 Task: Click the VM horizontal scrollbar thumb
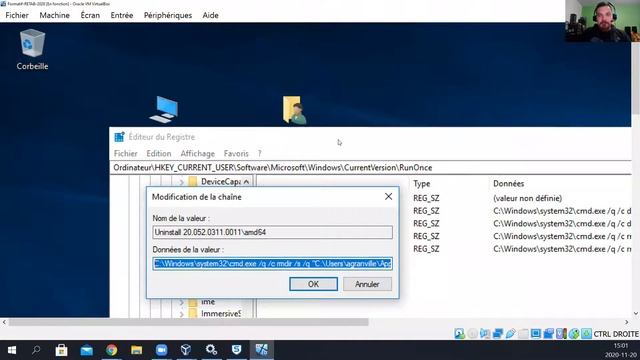coord(189,322)
